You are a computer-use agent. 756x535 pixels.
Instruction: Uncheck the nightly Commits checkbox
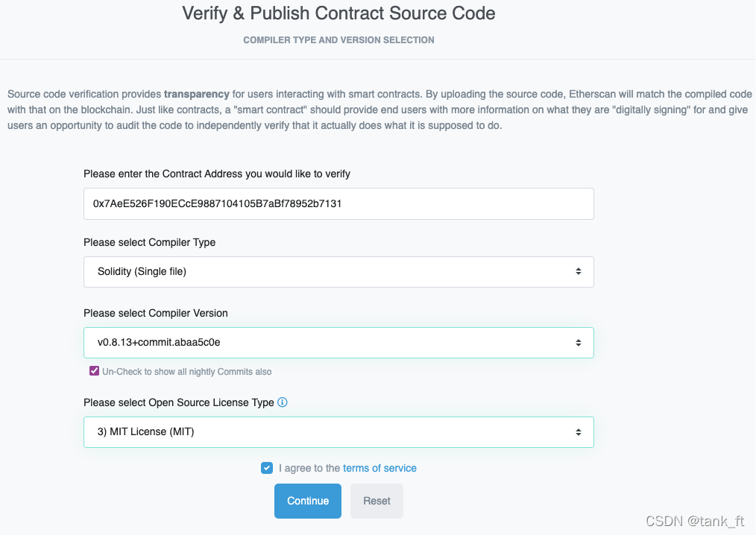pos(94,370)
